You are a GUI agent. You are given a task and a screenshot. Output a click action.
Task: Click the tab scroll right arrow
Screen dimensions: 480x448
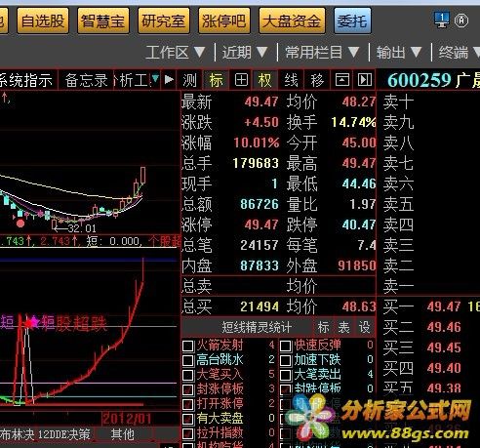click(169, 79)
